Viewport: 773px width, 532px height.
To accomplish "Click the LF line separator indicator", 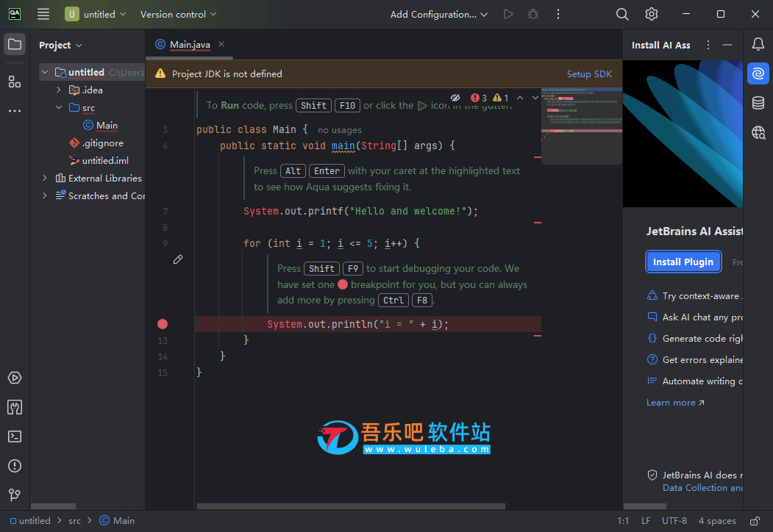I will pos(646,521).
